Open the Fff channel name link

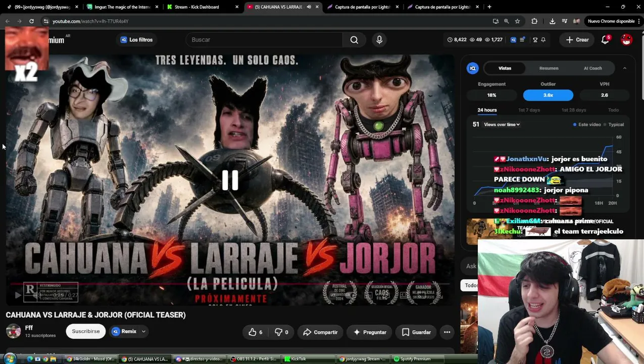29,328
